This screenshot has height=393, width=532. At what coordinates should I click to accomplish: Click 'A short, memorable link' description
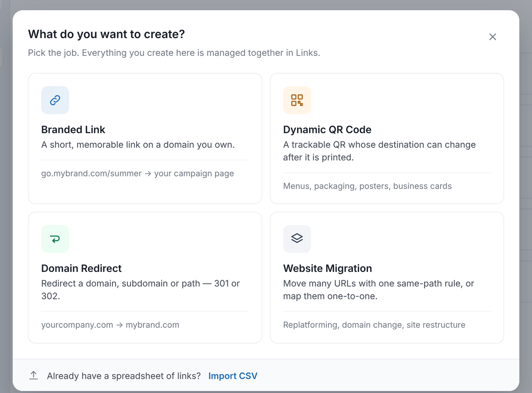tap(138, 145)
